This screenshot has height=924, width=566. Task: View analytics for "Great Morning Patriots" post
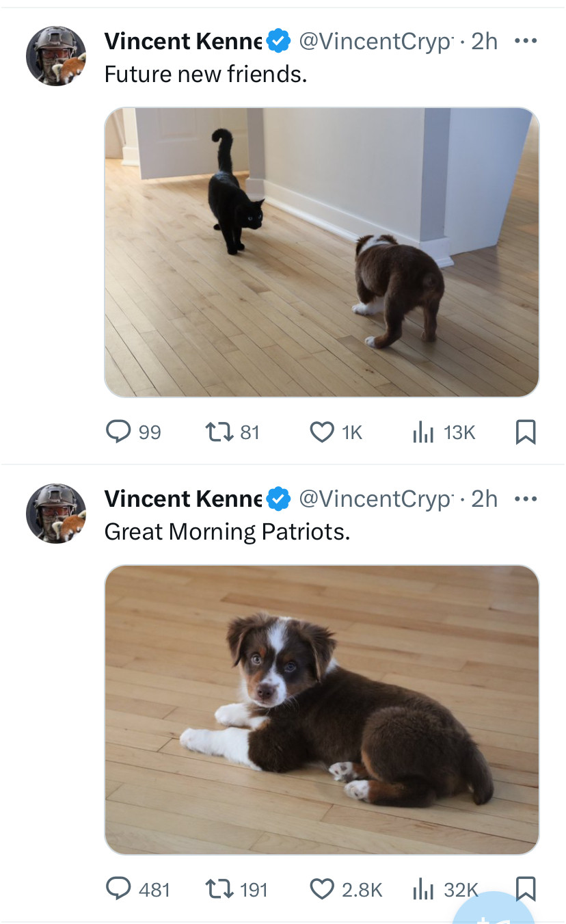[x=424, y=888]
